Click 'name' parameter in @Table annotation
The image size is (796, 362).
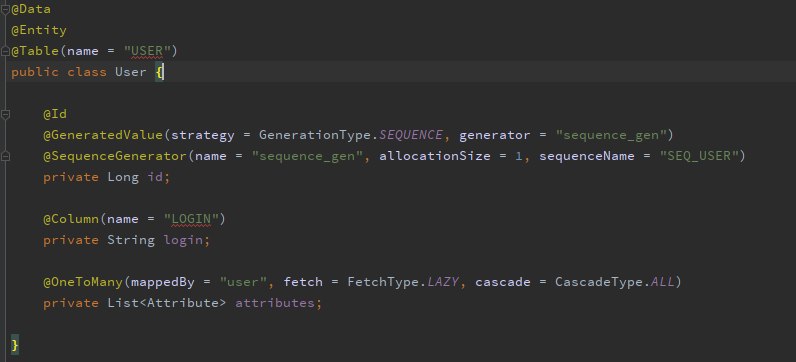pyautogui.click(x=83, y=51)
